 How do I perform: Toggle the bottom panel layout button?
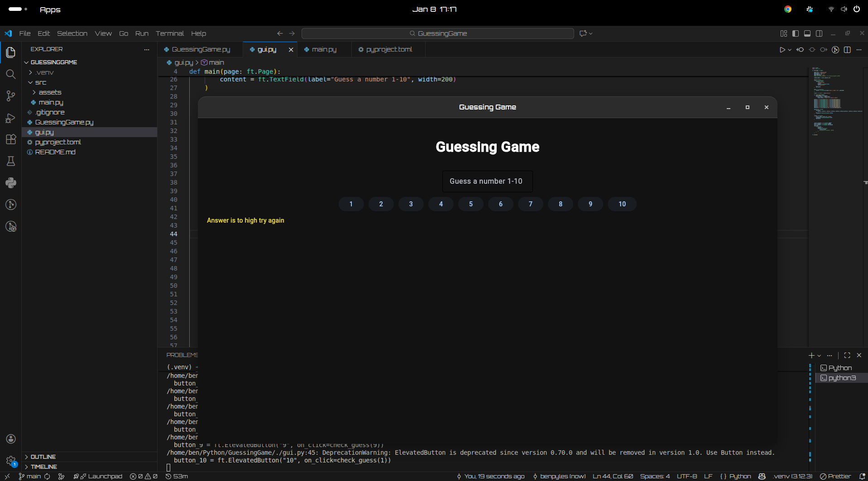[807, 33]
